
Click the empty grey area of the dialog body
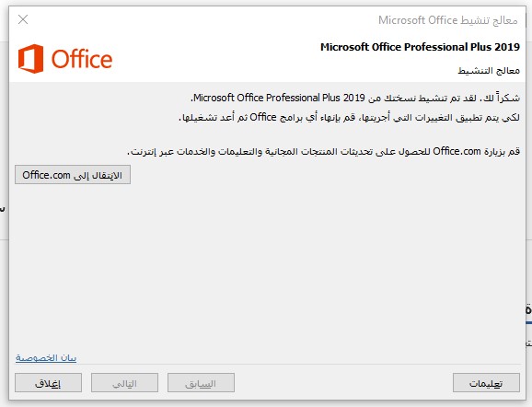click(x=267, y=265)
